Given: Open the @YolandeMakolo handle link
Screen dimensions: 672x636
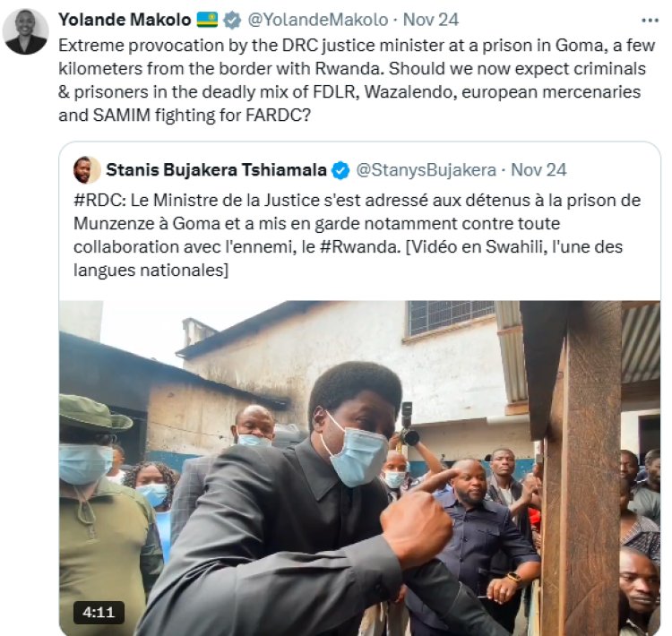Looking at the screenshot, I should coord(317,19).
